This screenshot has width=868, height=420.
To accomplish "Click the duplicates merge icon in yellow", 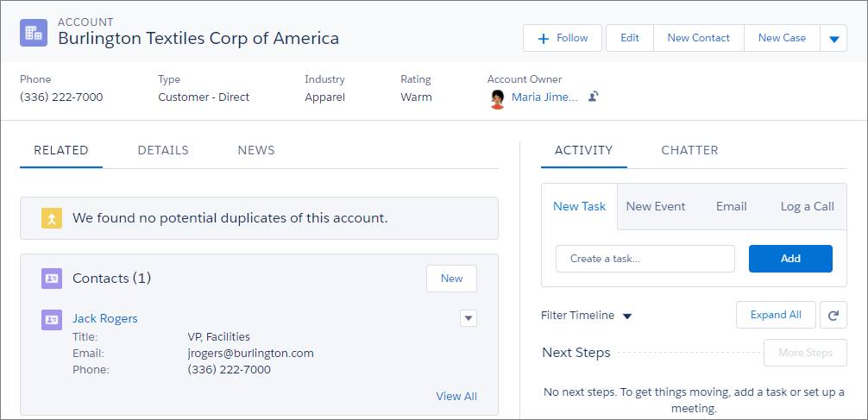I will click(52, 218).
